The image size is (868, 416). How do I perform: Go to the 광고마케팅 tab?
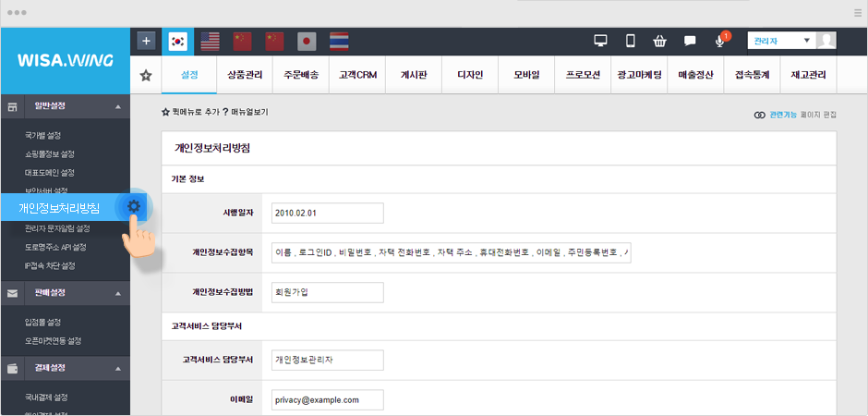coord(639,75)
